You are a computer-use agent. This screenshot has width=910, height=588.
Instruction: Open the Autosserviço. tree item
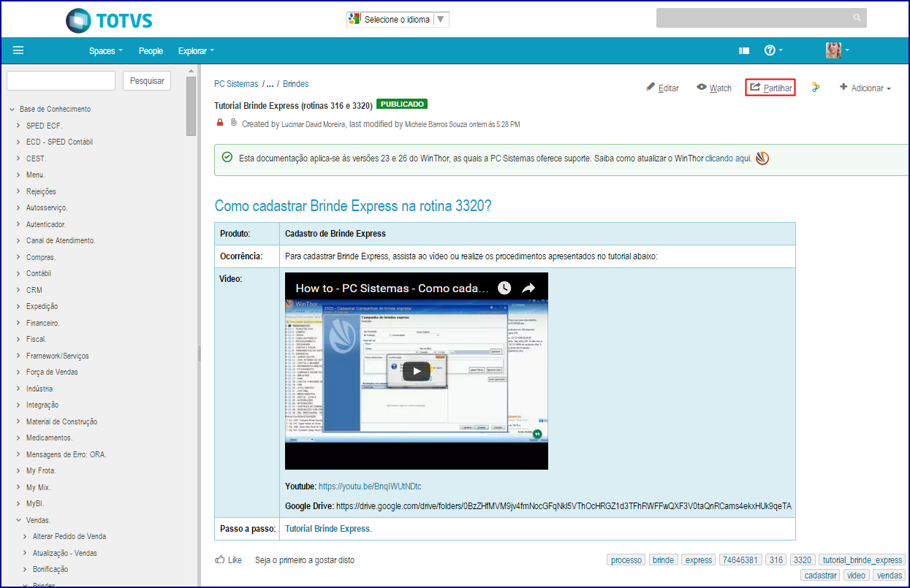click(x=47, y=207)
